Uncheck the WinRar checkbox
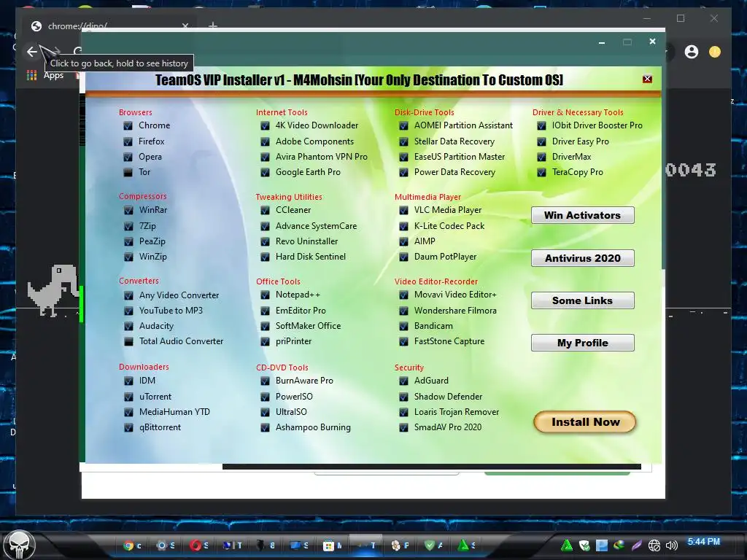The height and width of the screenshot is (560, 747). tap(128, 210)
